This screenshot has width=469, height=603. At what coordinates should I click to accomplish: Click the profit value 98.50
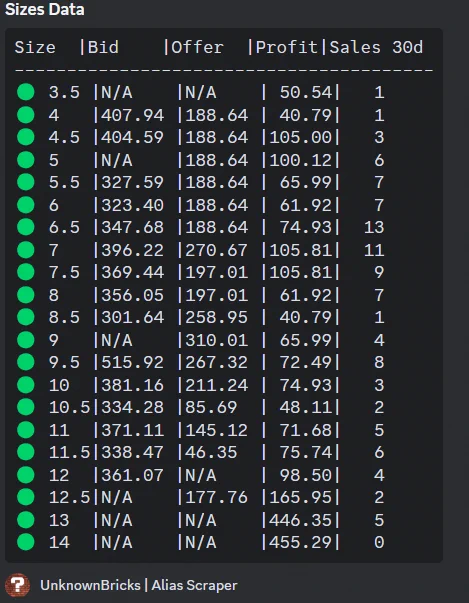[306, 475]
